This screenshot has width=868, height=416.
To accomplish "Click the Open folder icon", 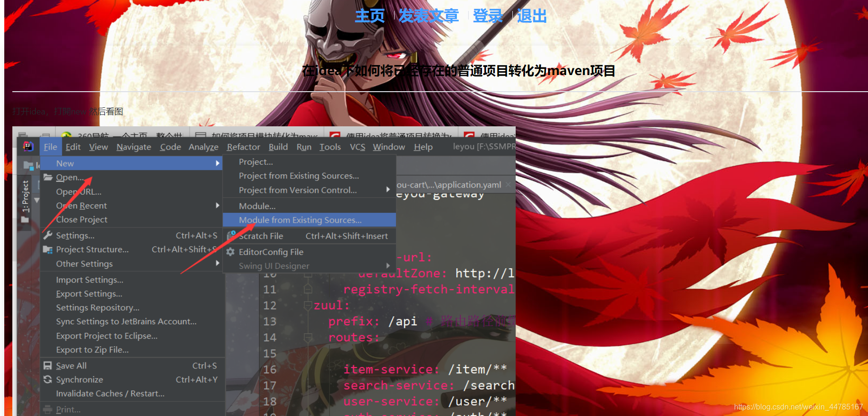I will point(48,177).
